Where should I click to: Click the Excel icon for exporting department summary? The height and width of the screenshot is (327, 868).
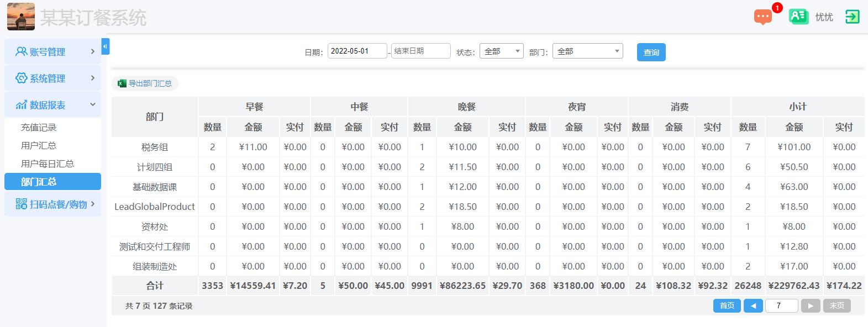(x=122, y=83)
